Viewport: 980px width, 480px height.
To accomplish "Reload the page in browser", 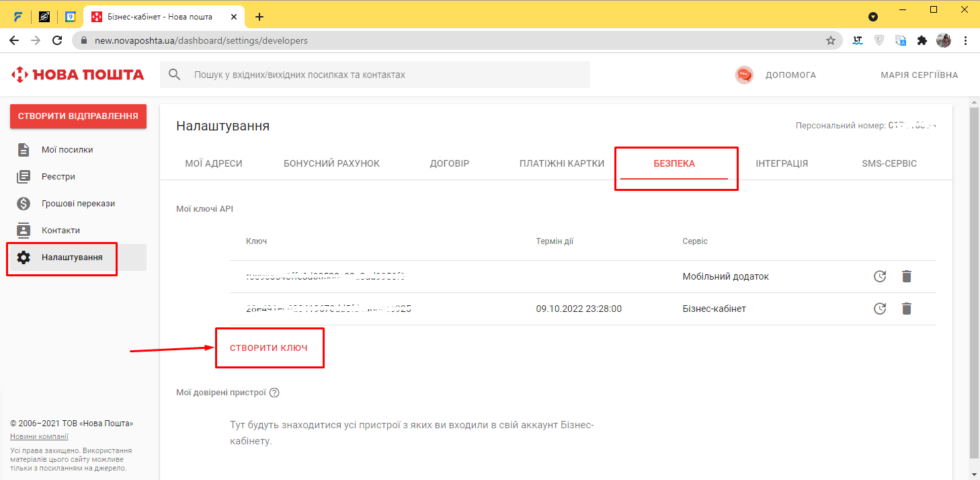I will [57, 40].
